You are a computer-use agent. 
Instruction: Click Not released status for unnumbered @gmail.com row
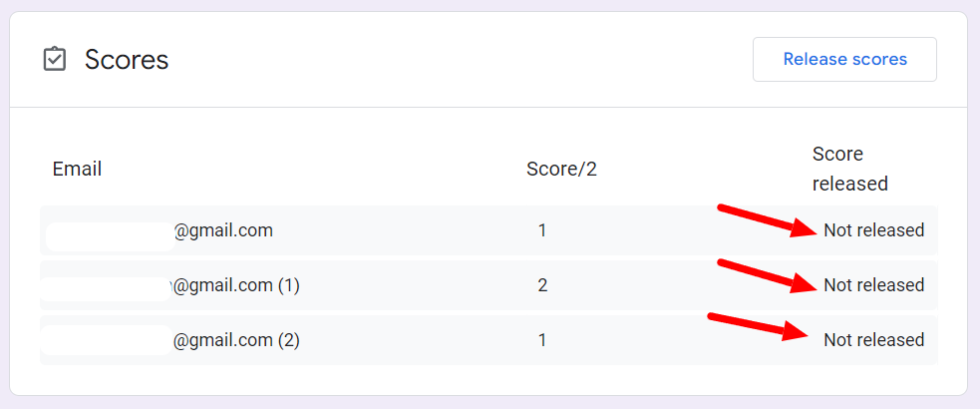[x=873, y=230]
